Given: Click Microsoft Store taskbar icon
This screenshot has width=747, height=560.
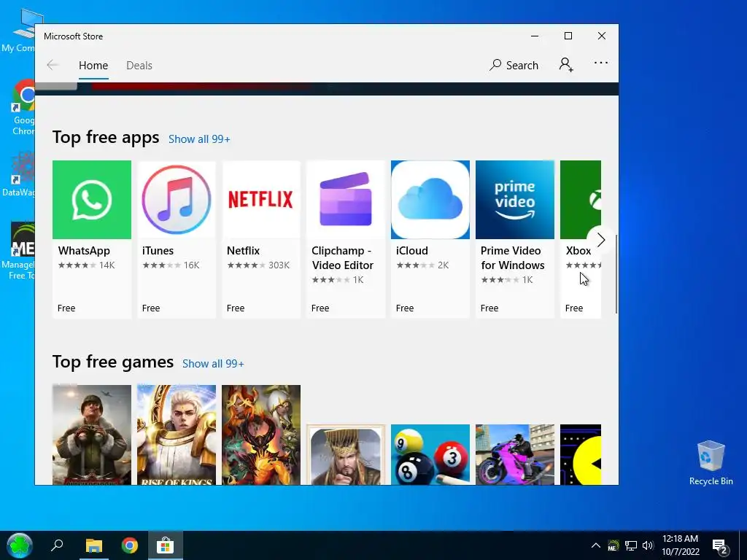Looking at the screenshot, I should (166, 545).
